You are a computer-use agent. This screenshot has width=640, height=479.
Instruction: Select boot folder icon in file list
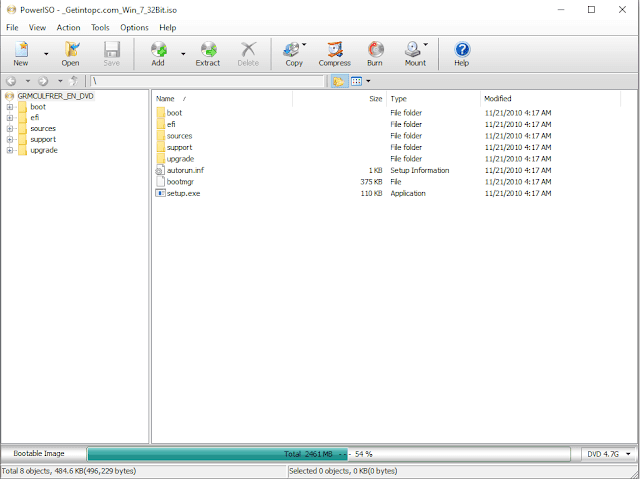click(160, 113)
